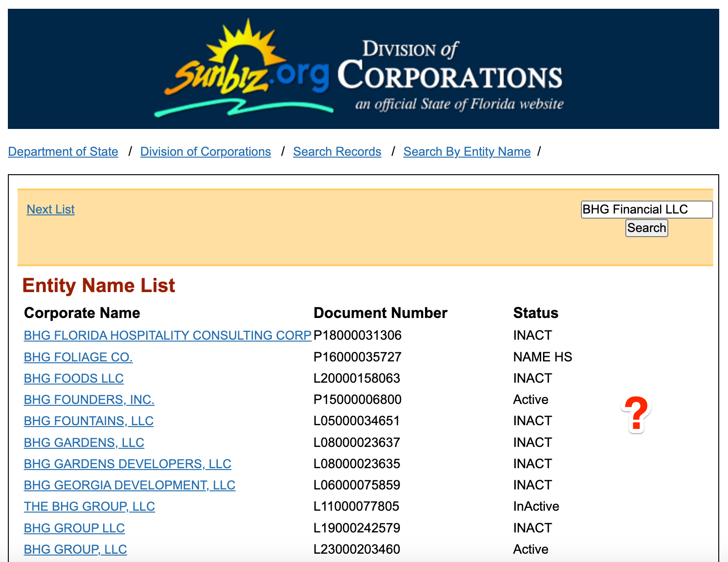Open BHG GARDENS DEVELOPERS, LLC record
The height and width of the screenshot is (562, 728).
pos(127,464)
